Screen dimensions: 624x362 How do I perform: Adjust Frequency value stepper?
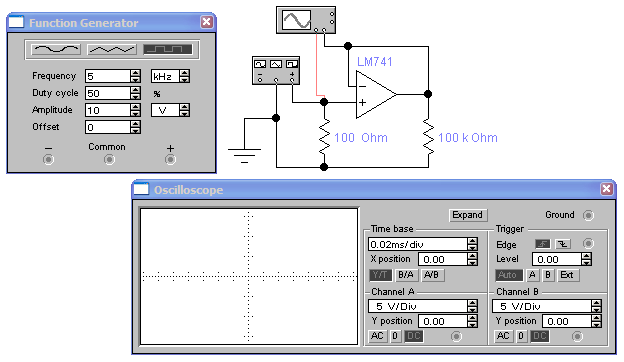(136, 76)
